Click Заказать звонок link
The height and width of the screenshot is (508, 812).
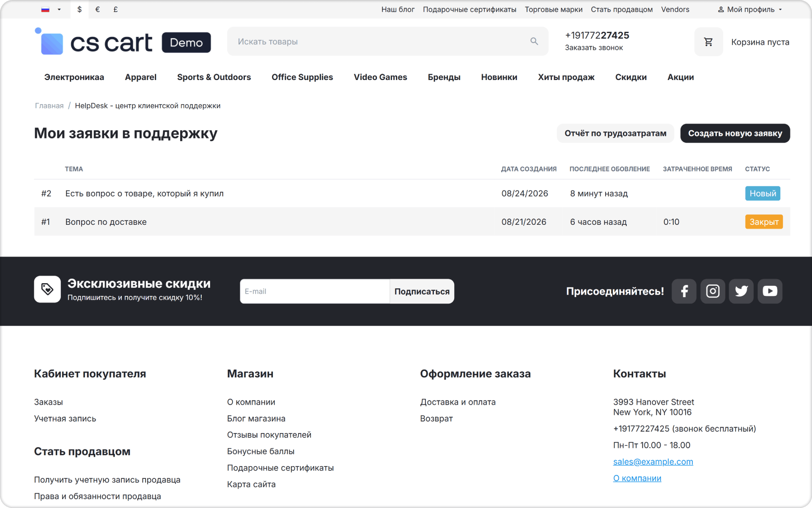[x=594, y=48]
